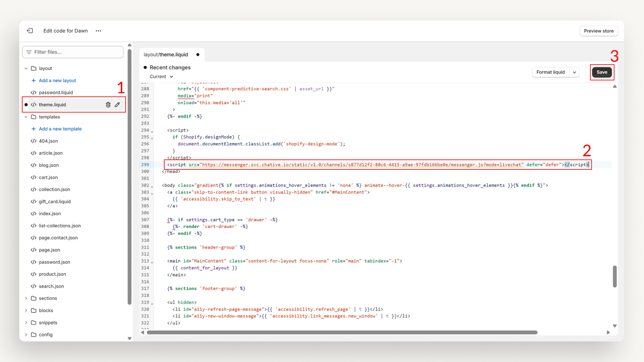Image resolution: width=644 pixels, height=362 pixels.
Task: Click the Save button
Action: click(x=602, y=72)
